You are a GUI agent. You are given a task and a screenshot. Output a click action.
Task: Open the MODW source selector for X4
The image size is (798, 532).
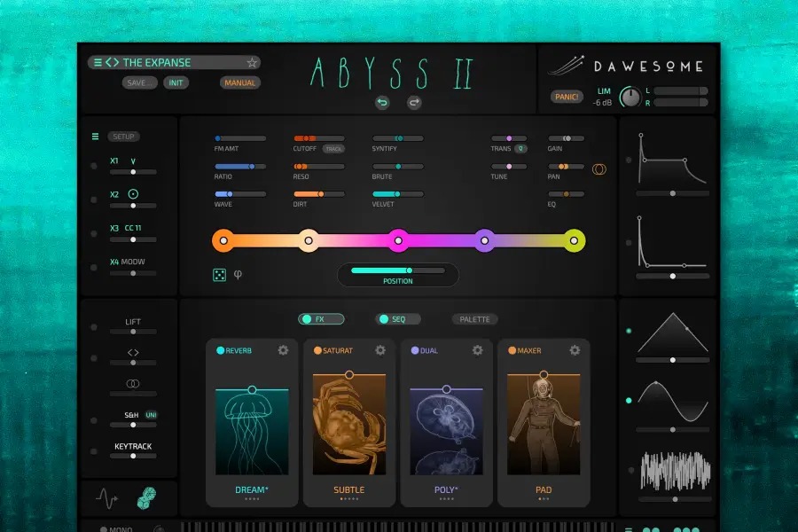point(133,262)
